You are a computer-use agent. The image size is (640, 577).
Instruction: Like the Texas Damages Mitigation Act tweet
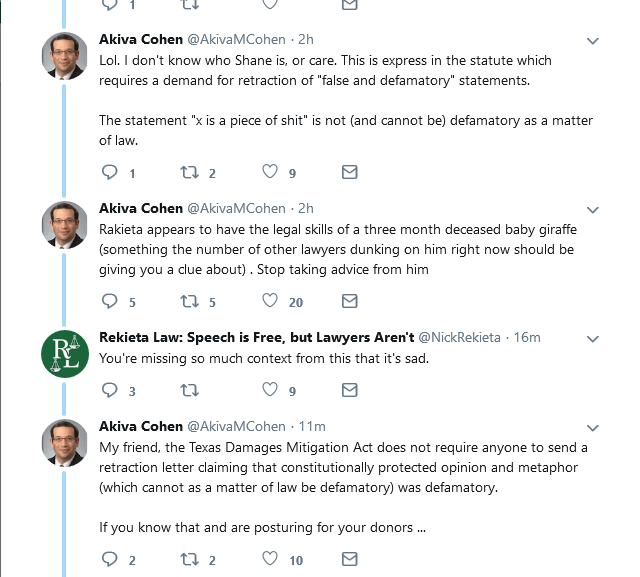click(x=270, y=559)
